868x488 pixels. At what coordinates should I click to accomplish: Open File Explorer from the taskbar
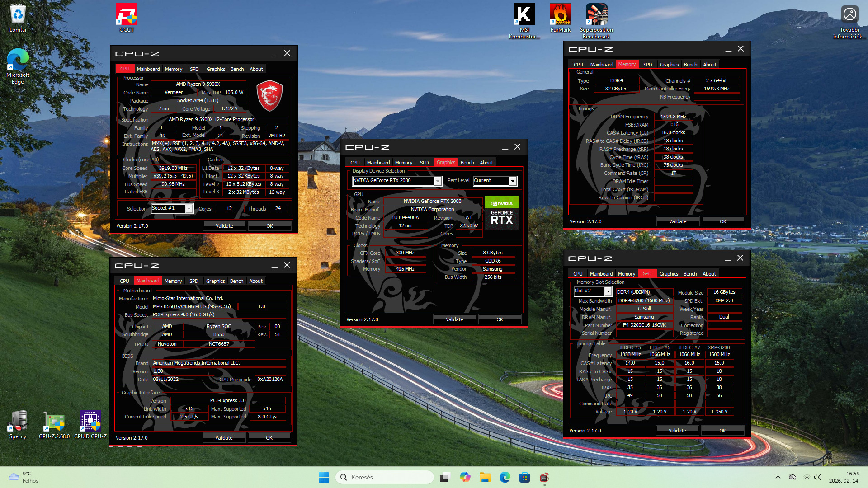(485, 477)
